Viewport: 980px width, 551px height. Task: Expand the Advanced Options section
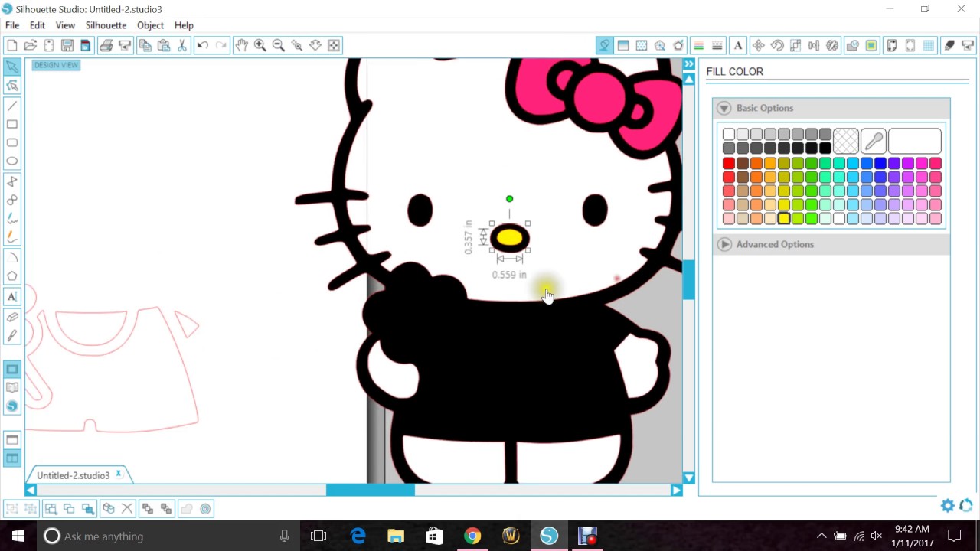tap(724, 244)
